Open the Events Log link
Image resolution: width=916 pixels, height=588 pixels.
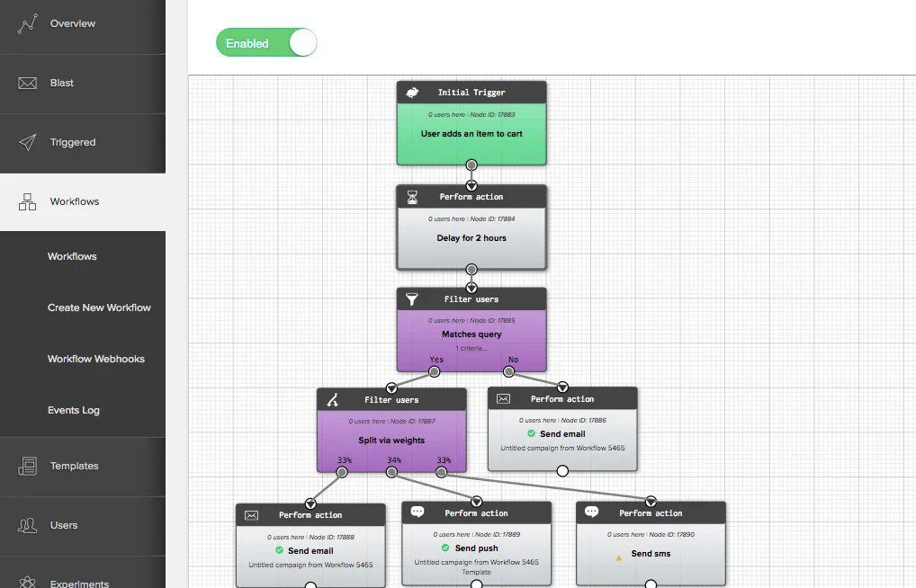click(x=74, y=411)
